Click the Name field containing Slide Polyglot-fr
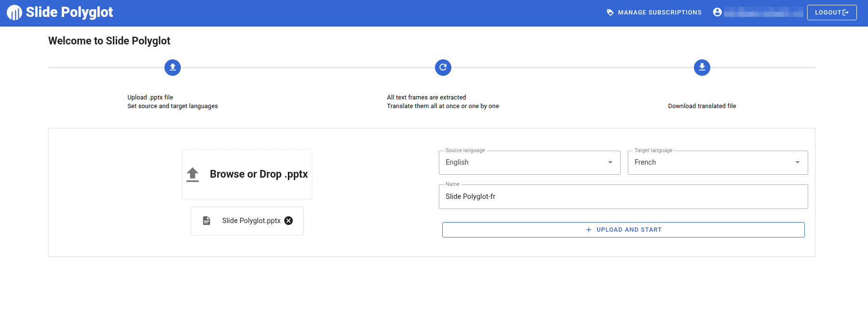 (x=623, y=197)
